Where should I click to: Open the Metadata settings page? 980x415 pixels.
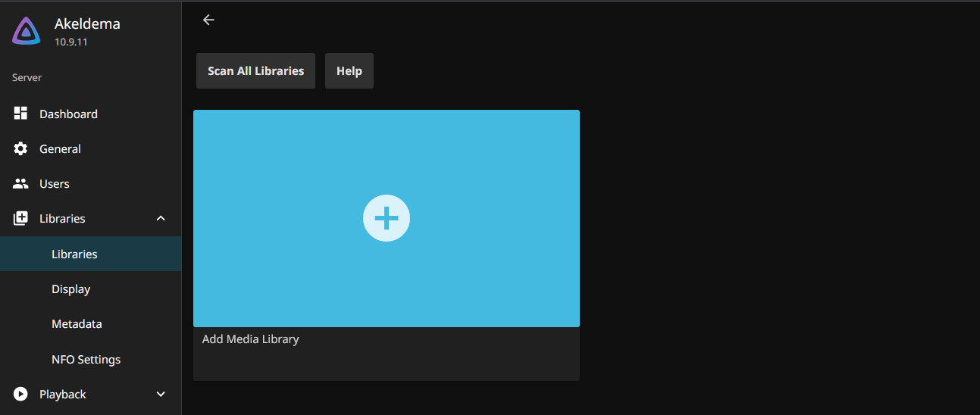[x=77, y=323]
